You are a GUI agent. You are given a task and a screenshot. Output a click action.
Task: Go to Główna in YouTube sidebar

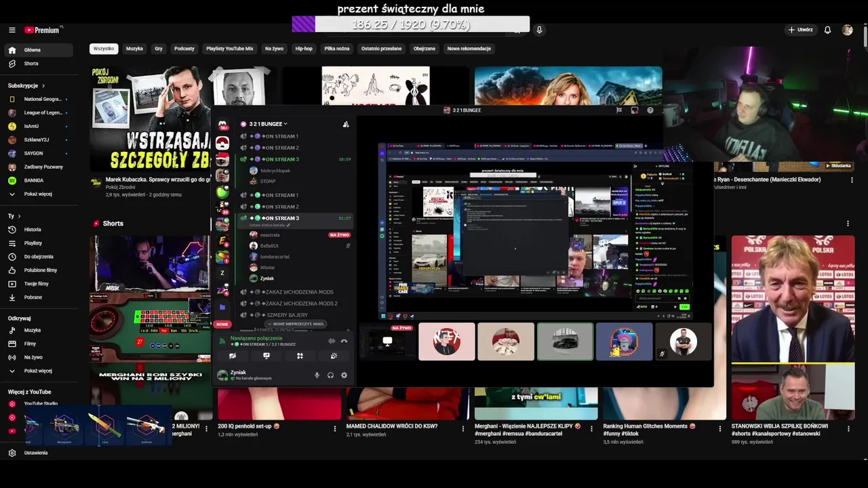point(40,50)
